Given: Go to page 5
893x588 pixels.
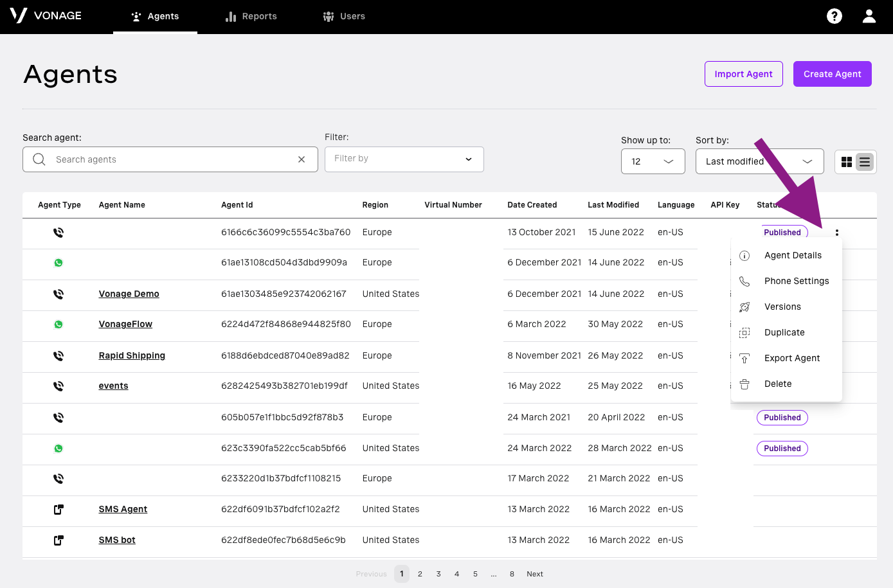Looking at the screenshot, I should pos(475,574).
